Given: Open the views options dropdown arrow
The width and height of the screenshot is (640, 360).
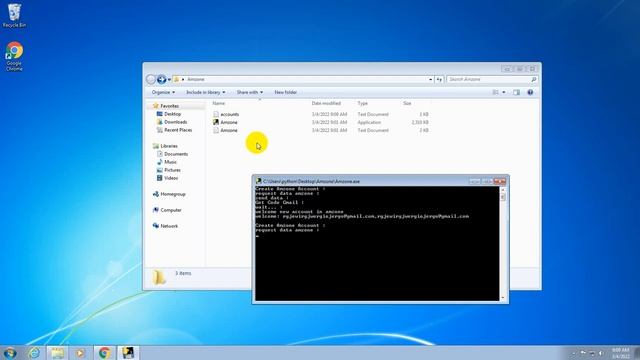Looking at the screenshot, I should click(x=504, y=92).
